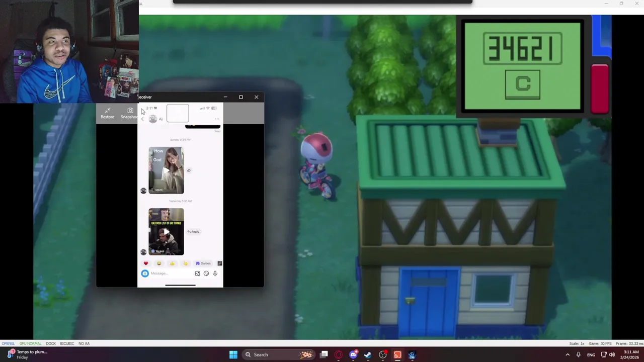Click the system tray microphone icon
Image resolution: width=644 pixels, height=362 pixels.
[x=578, y=355]
